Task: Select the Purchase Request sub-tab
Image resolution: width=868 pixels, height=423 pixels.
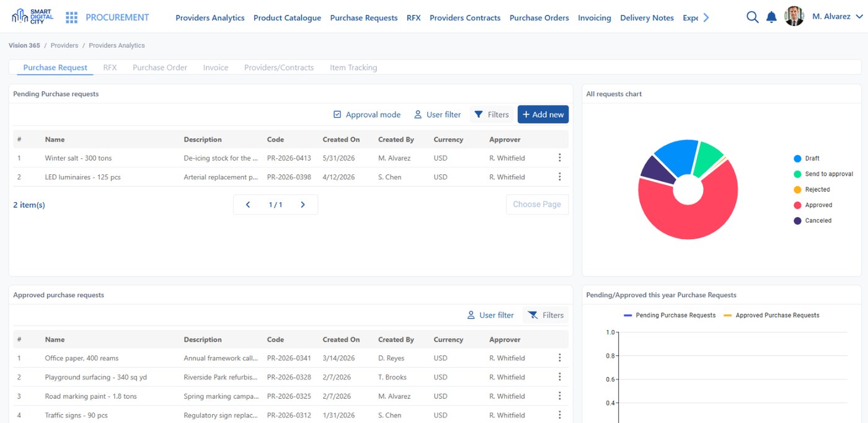Action: 55,68
